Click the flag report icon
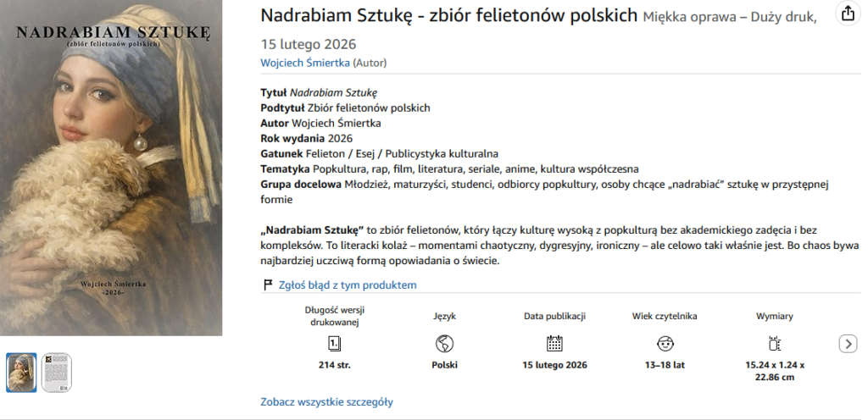Screen dimensions: 868x420 coord(268,285)
